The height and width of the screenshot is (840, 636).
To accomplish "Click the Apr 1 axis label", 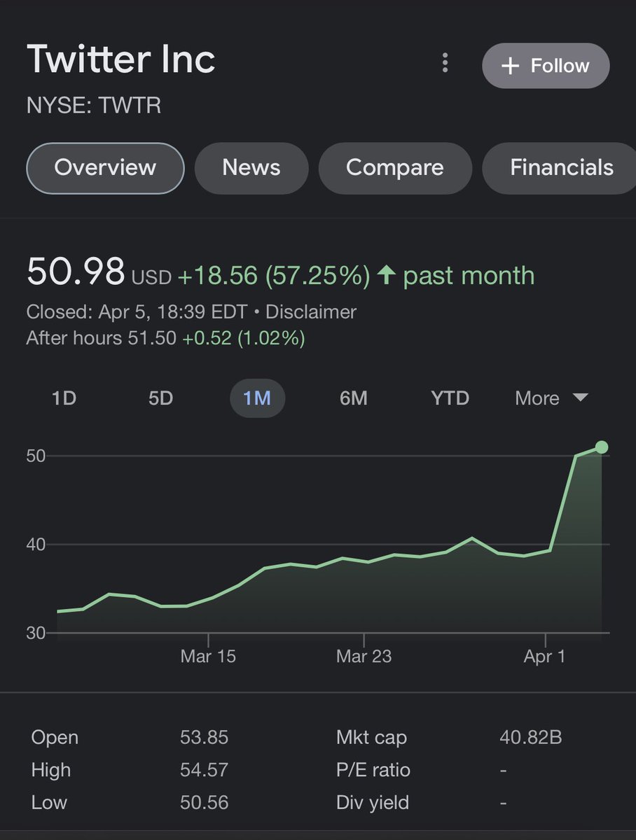I will point(545,656).
